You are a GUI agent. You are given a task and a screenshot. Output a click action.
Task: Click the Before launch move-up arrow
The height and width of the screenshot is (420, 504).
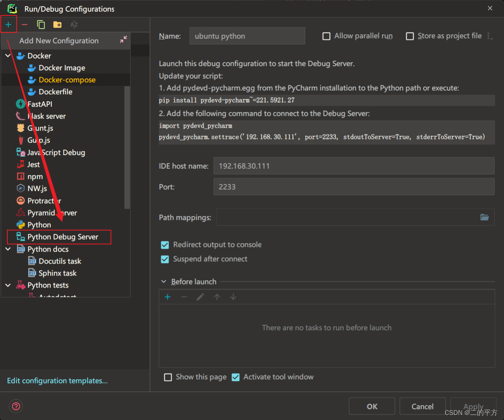click(x=217, y=297)
